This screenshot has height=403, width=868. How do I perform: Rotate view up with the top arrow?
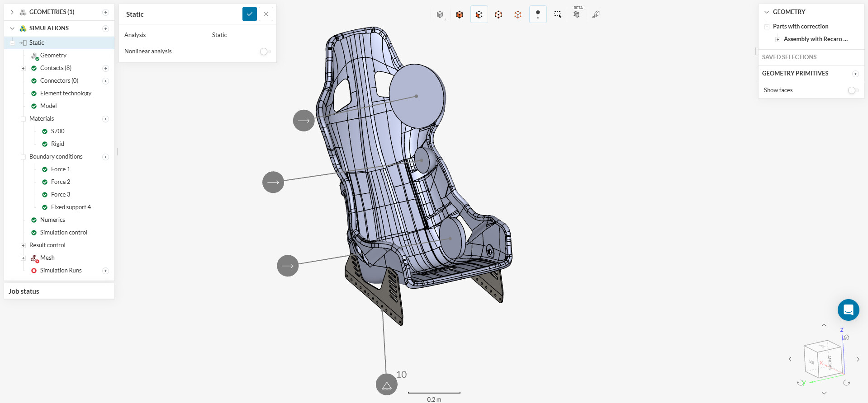[x=824, y=325]
